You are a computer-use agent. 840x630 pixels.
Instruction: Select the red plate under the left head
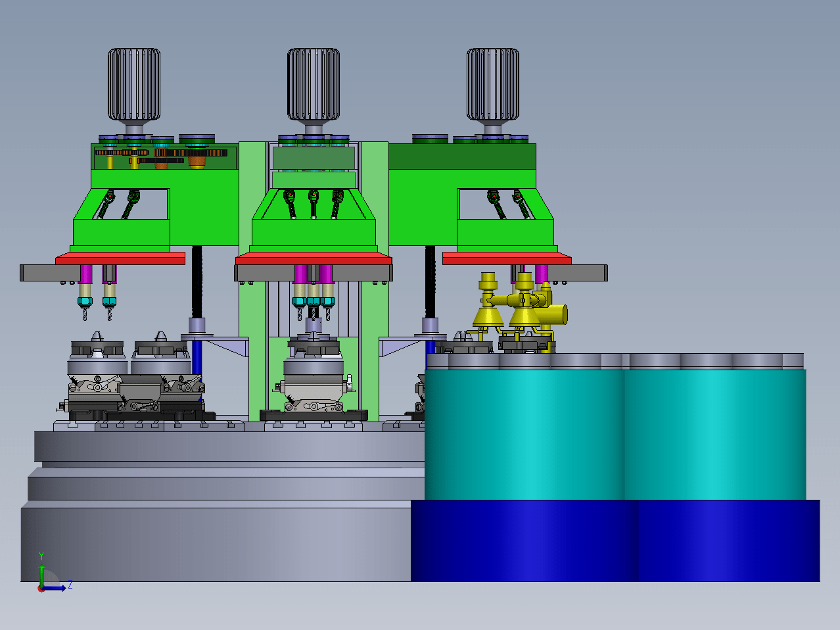click(120, 258)
